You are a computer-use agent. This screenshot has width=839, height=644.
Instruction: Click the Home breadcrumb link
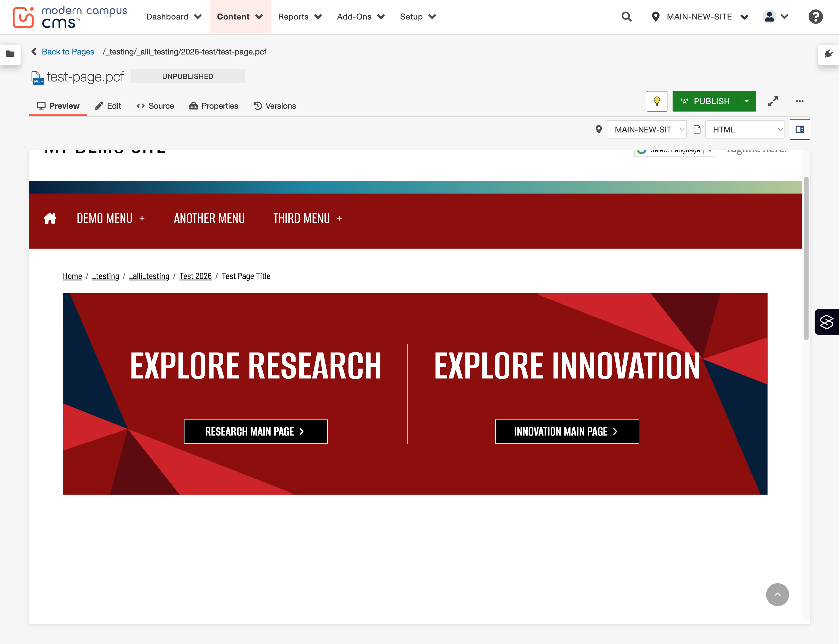coord(73,276)
